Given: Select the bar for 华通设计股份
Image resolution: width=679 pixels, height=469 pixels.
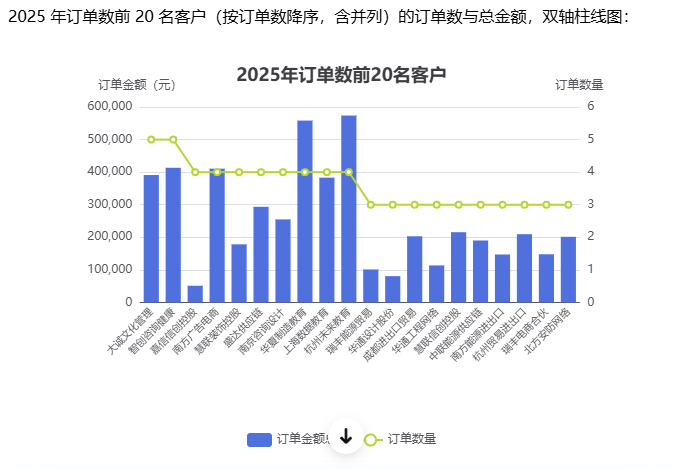Looking at the screenshot, I should [x=393, y=289].
